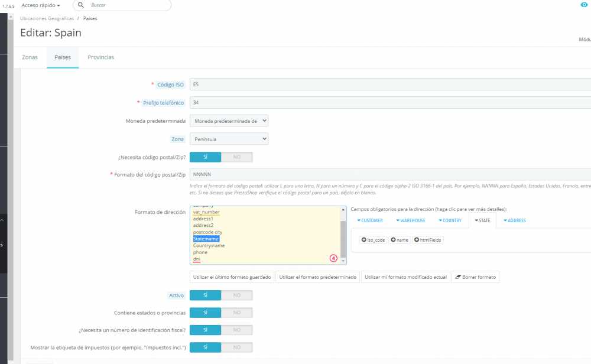Image resolution: width=591 pixels, height=364 pixels.
Task: Open the Zona dropdown showing Península
Action: click(x=229, y=139)
